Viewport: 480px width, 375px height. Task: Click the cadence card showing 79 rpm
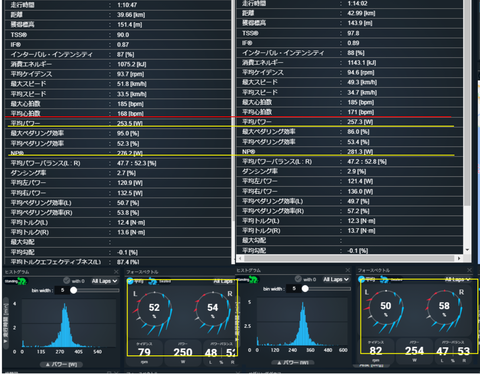144,352
